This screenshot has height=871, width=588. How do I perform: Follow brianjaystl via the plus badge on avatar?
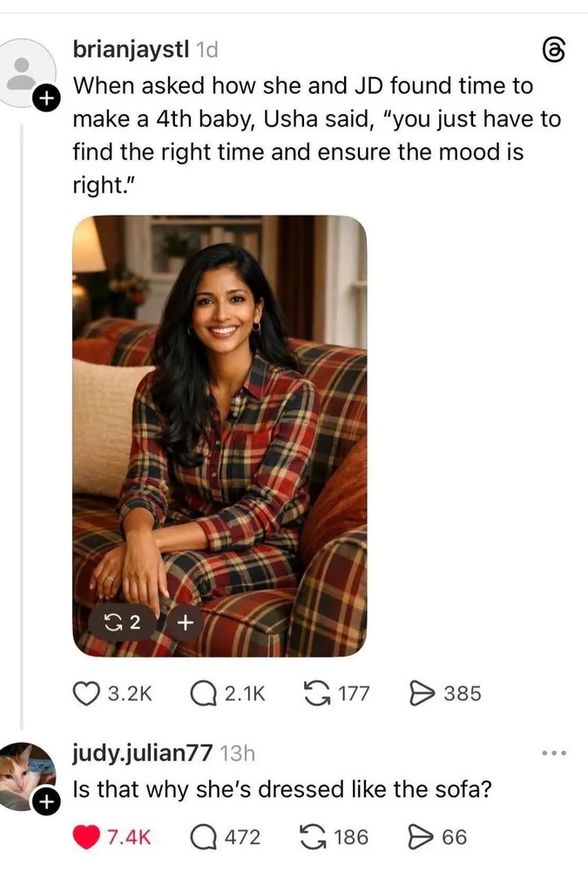tap(46, 98)
